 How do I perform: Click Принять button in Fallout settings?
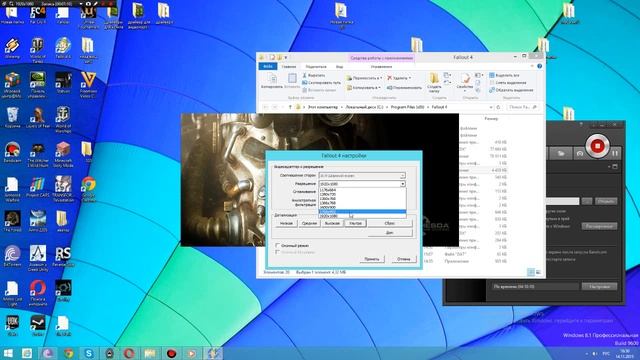[372, 259]
